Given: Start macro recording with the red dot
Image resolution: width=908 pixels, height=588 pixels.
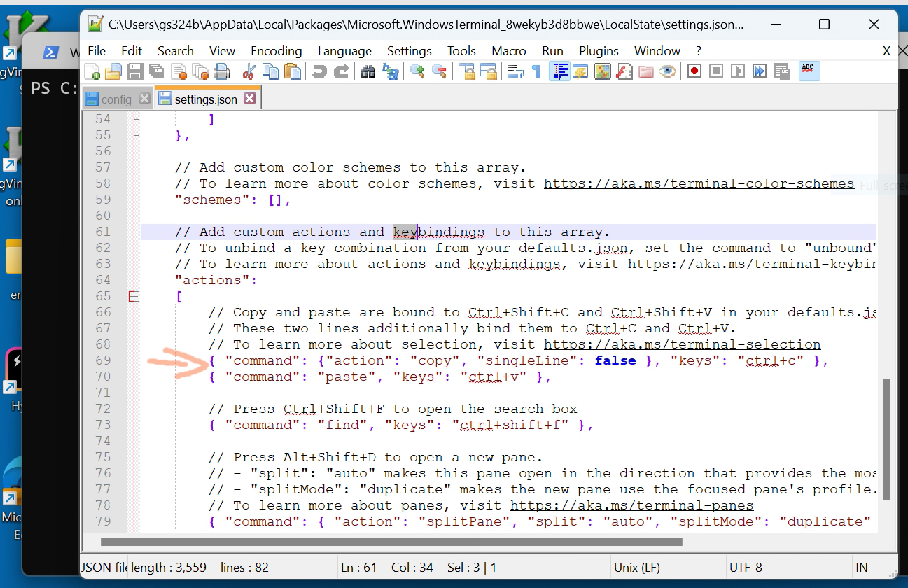Looking at the screenshot, I should coord(694,71).
